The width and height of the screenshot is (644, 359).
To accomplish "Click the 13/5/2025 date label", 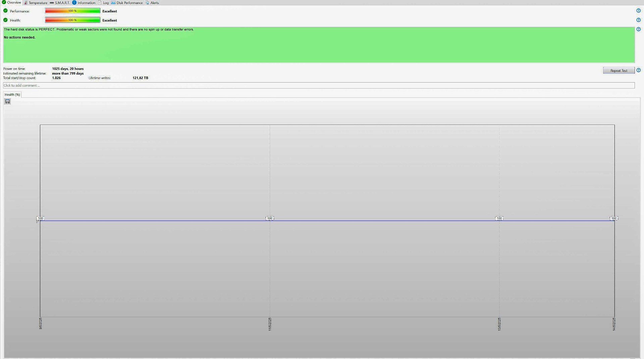I will [x=499, y=324].
